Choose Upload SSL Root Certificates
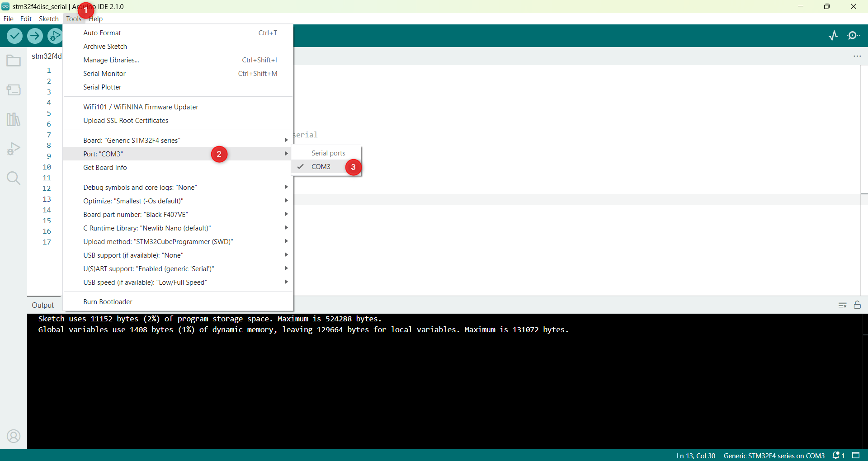The height and width of the screenshot is (461, 868). 178,120
